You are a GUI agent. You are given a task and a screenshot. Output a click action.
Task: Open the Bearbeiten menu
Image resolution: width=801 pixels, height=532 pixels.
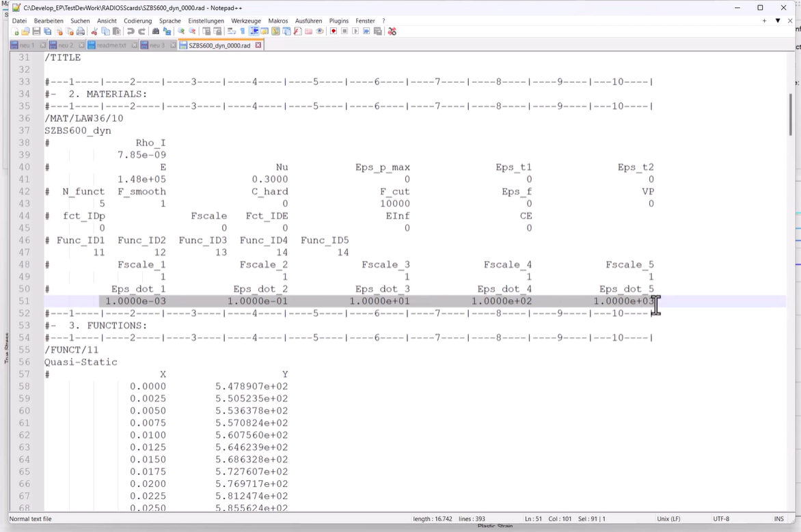49,21
